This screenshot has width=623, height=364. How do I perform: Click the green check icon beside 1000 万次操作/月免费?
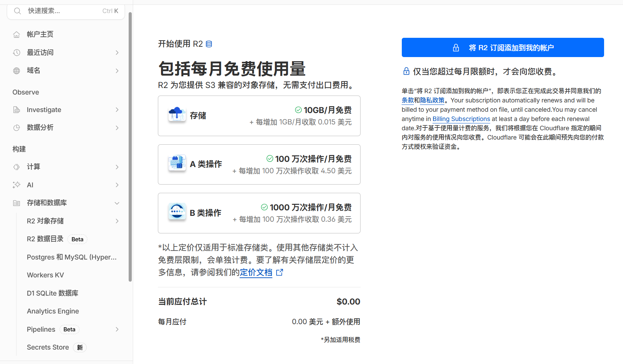(264, 207)
